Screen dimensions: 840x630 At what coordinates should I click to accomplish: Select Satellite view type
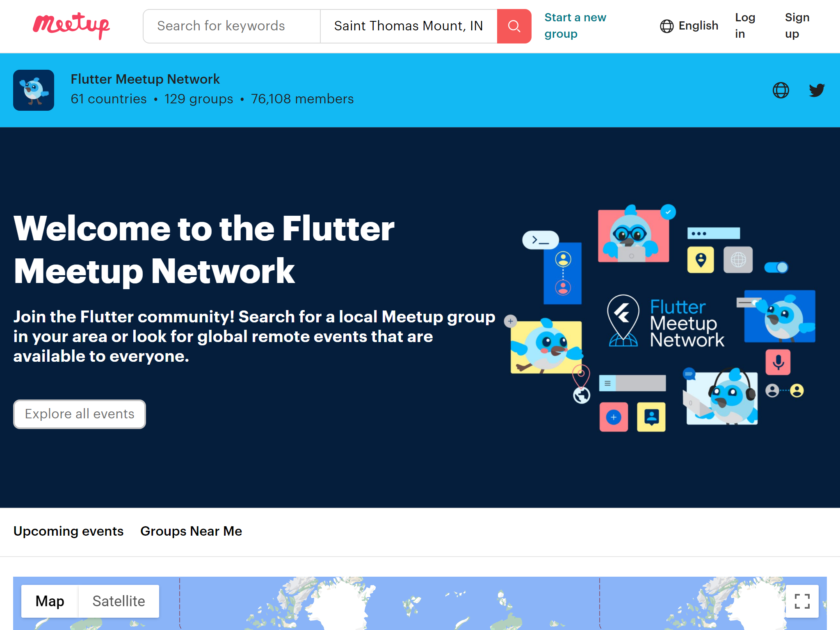[x=119, y=601]
